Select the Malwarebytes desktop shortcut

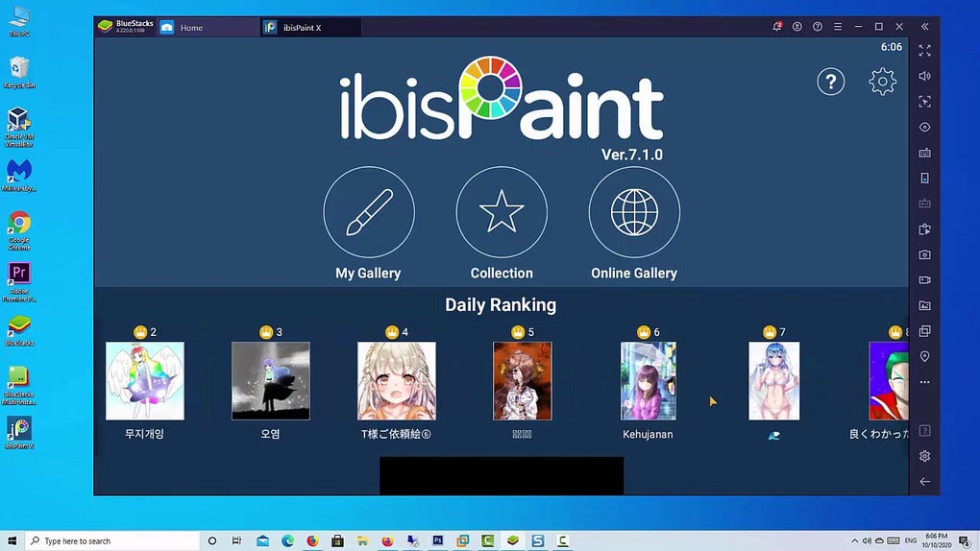pyautogui.click(x=19, y=176)
